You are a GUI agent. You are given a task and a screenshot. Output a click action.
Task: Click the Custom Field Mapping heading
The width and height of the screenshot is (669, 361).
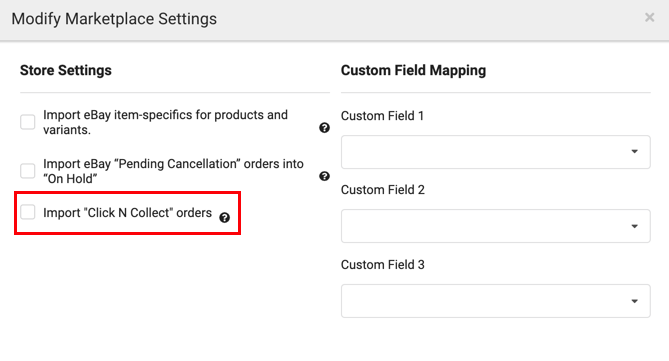[413, 70]
